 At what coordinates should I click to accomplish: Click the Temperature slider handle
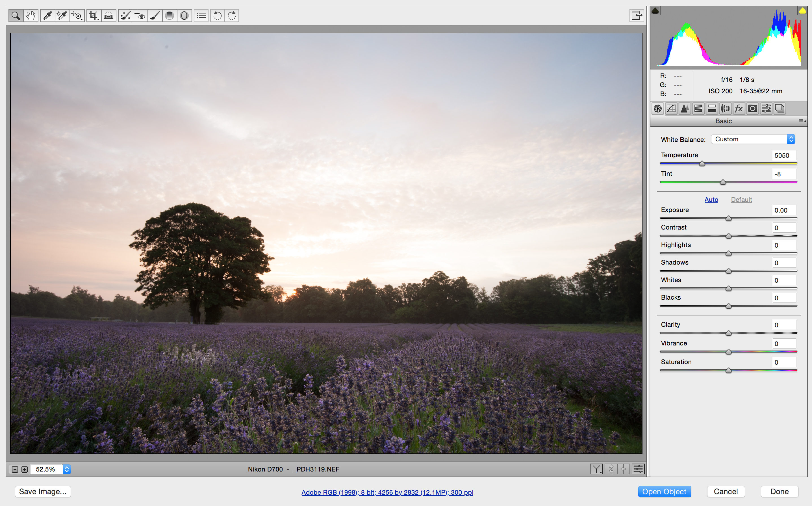click(x=702, y=163)
